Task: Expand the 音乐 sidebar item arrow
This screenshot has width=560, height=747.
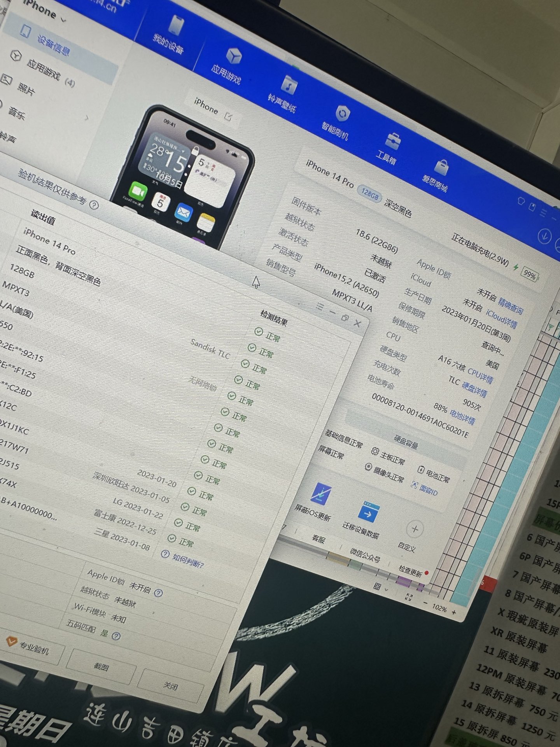Action: [86, 118]
